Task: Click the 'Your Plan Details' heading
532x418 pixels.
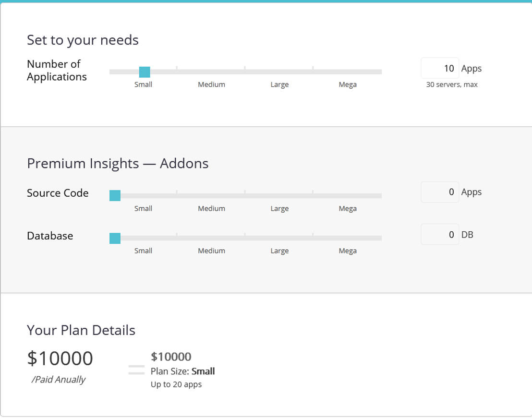Action: [81, 330]
